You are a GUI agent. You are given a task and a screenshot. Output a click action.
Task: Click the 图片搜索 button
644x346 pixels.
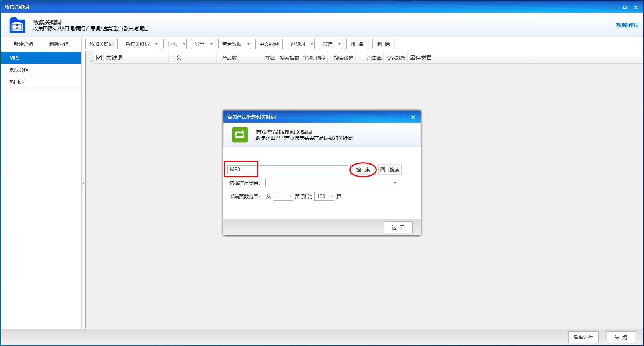click(390, 170)
